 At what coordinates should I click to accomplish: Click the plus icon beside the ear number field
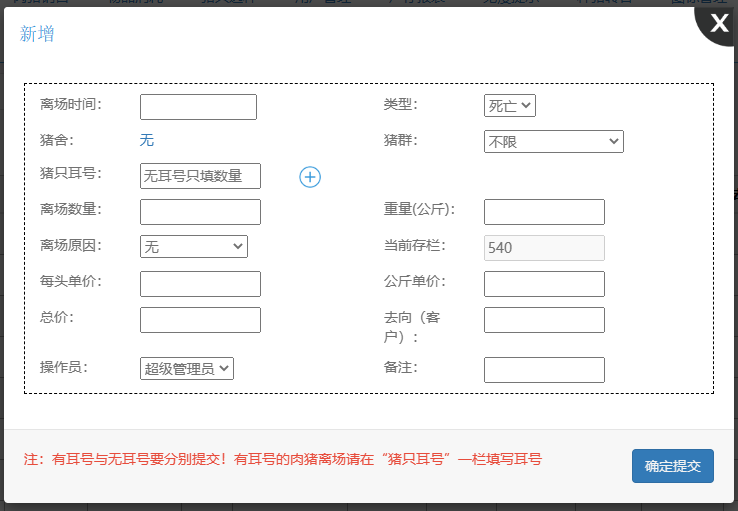[310, 177]
